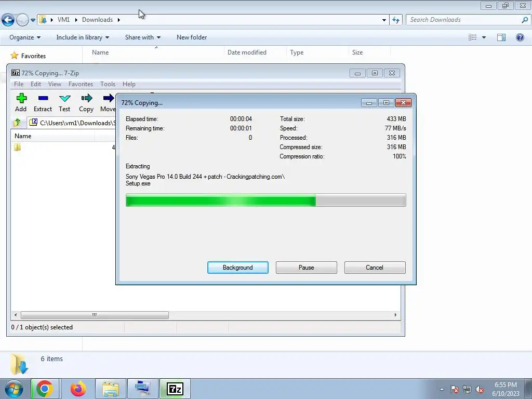Pause the copying operation
Image resolution: width=532 pixels, height=399 pixels.
tap(307, 268)
